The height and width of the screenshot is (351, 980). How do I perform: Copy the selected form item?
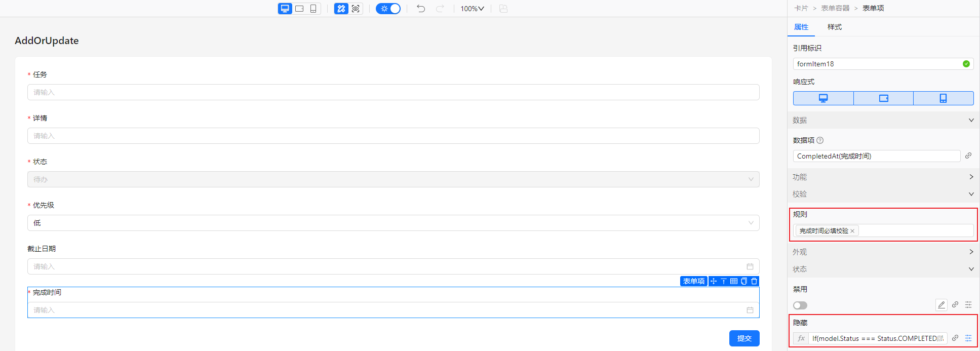tap(744, 281)
